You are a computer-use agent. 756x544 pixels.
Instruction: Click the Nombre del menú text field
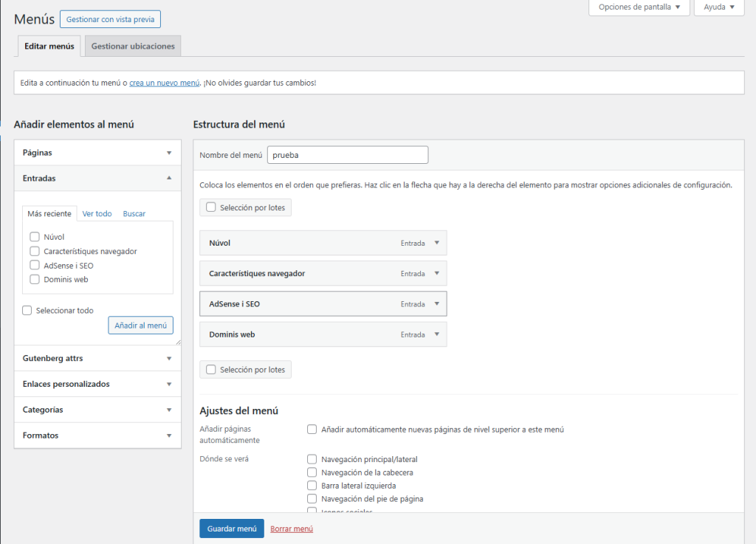347,155
